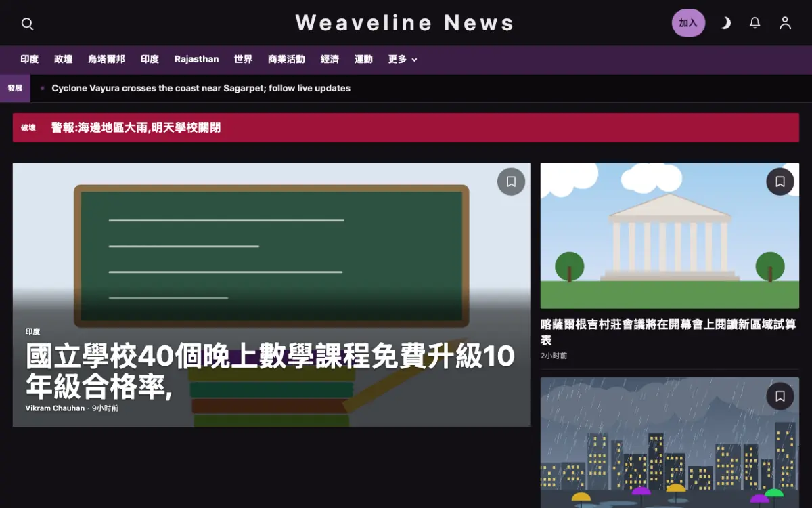812x508 pixels.
Task: Click the 印度 tag on hero story
Action: point(32,331)
